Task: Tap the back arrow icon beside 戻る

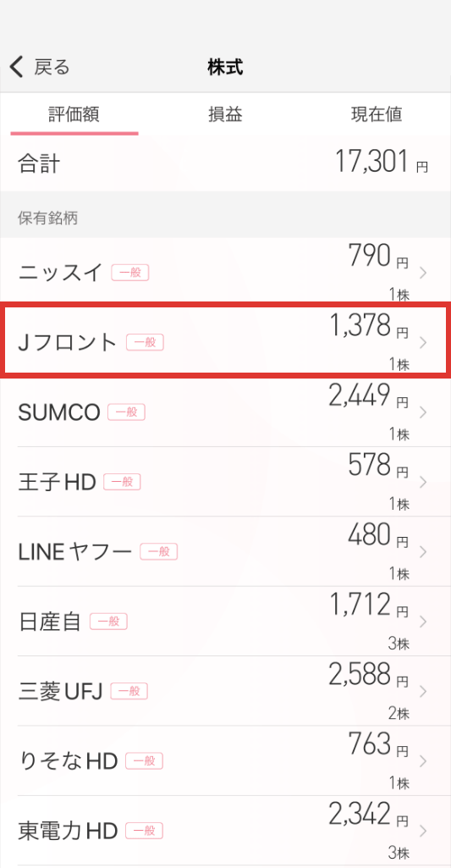Action: (17, 67)
